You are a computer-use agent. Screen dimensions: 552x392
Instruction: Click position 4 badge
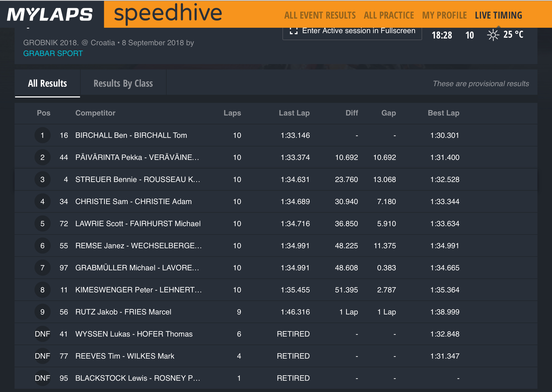click(x=42, y=201)
